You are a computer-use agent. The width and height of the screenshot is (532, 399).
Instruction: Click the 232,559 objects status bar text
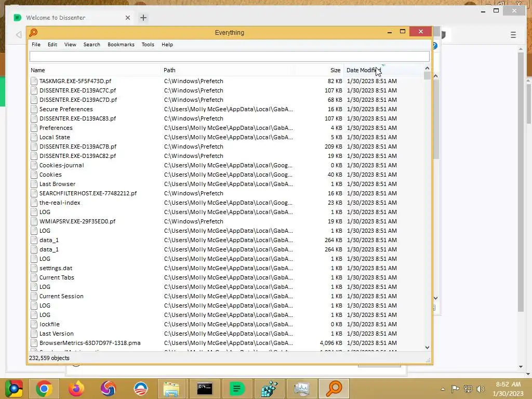point(49,358)
